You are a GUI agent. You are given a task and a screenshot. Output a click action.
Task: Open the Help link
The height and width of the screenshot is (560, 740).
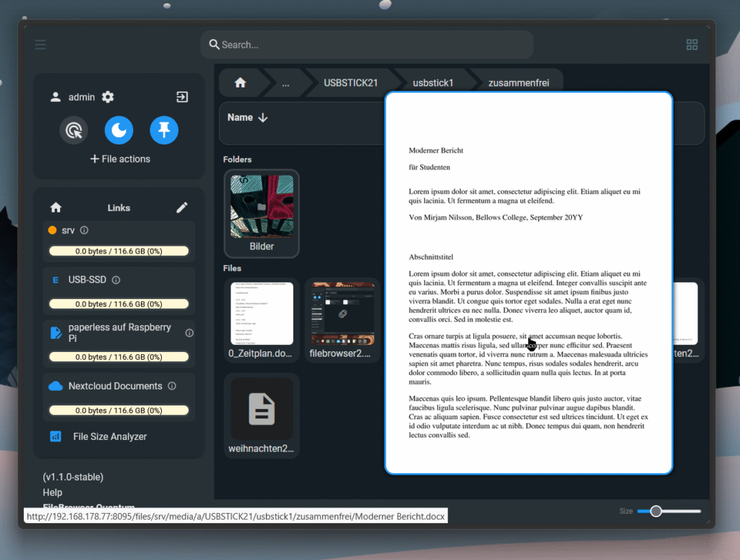[53, 492]
